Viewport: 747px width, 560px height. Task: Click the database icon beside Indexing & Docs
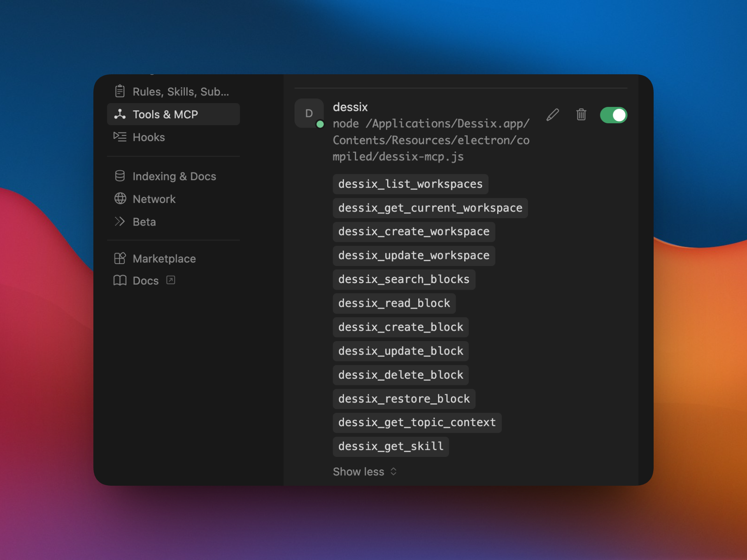(x=120, y=176)
